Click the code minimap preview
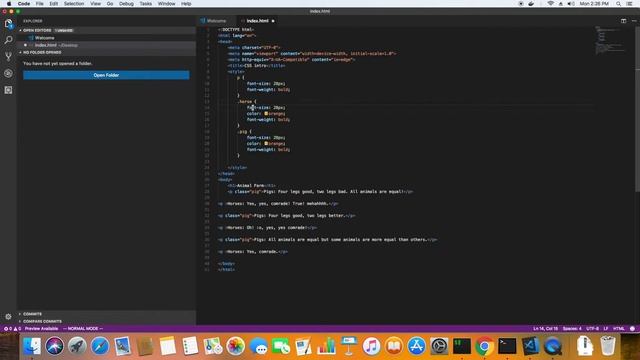Image resolution: width=640 pixels, height=360 pixels. [610, 40]
